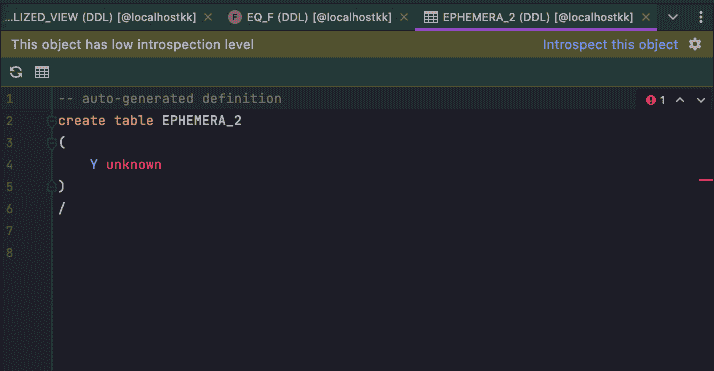Close the EQ_F (DDL) tab
This screenshot has height=371, width=714.
[404, 17]
